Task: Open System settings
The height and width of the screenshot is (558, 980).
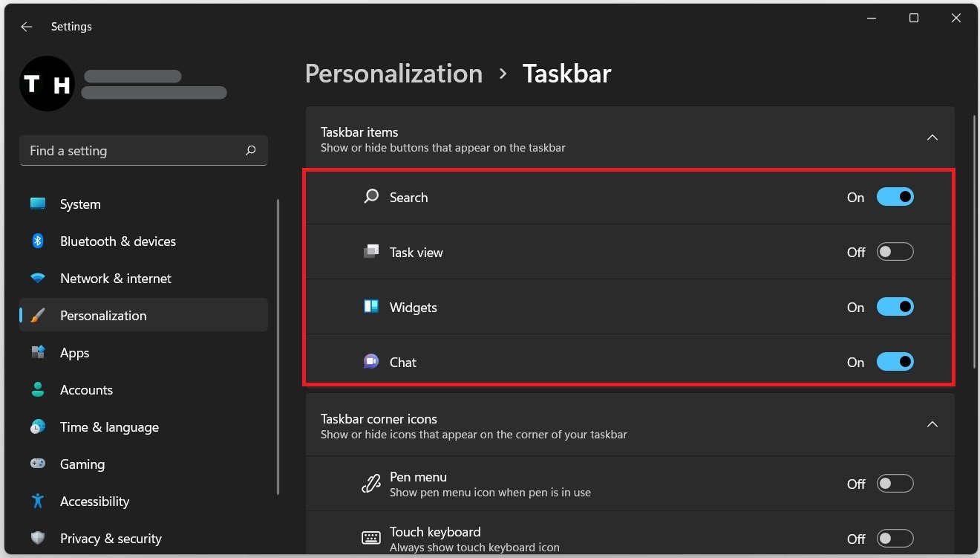Action: [x=144, y=204]
